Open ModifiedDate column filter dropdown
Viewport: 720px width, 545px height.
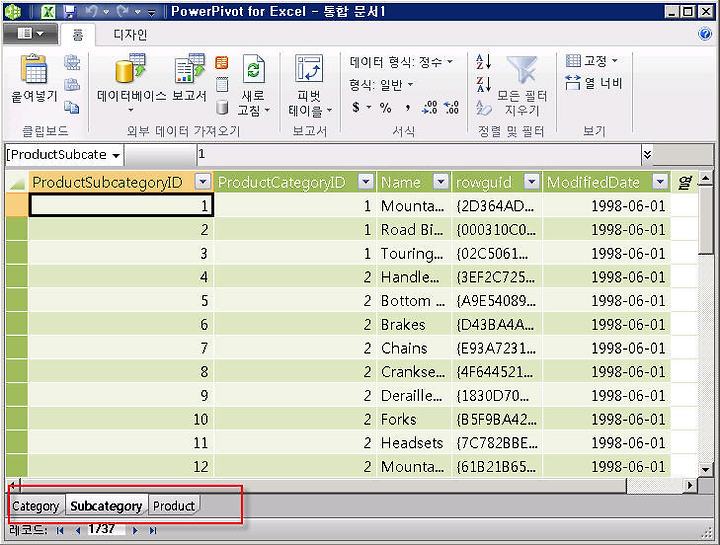tap(660, 182)
